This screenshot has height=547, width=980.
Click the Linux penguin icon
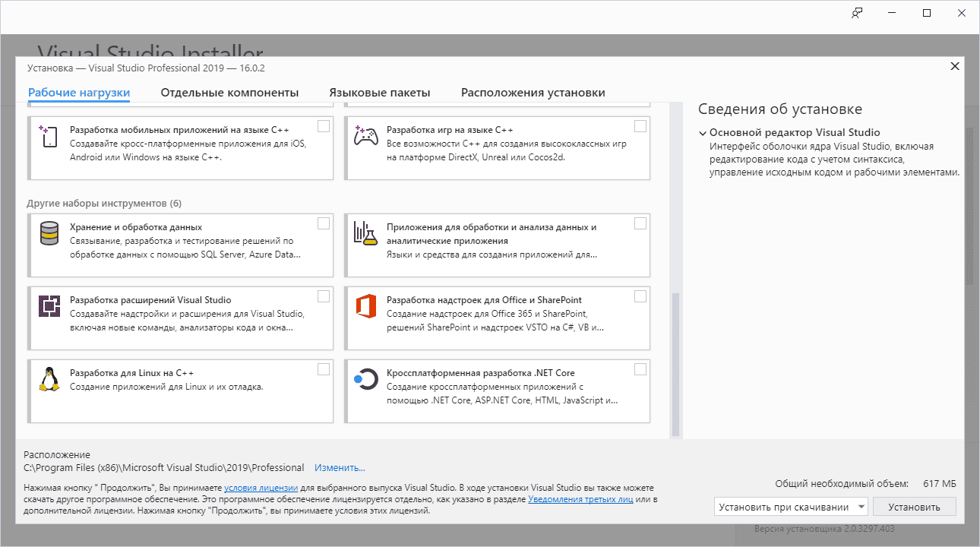pyautogui.click(x=49, y=378)
